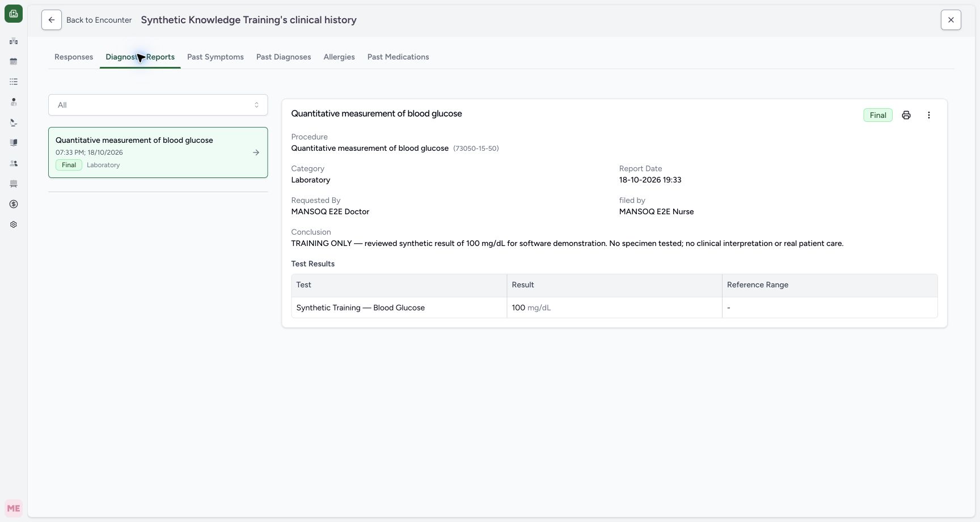The height and width of the screenshot is (522, 980).
Task: Click the Laboratory label on list card
Action: point(103,165)
